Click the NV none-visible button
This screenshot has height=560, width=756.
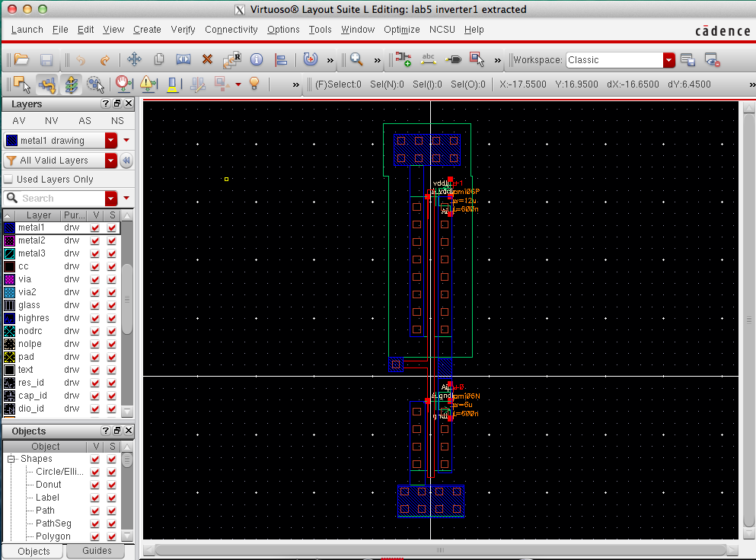(52, 121)
